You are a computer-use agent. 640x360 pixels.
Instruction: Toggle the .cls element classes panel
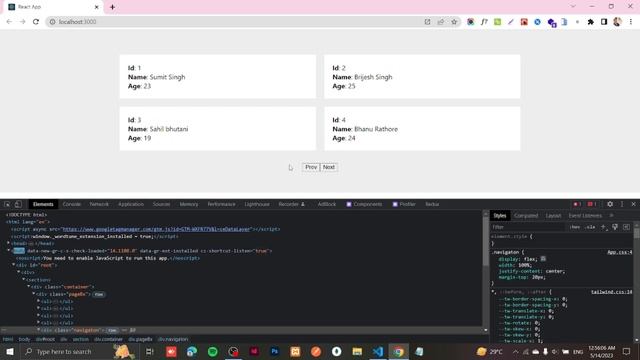click(590, 227)
